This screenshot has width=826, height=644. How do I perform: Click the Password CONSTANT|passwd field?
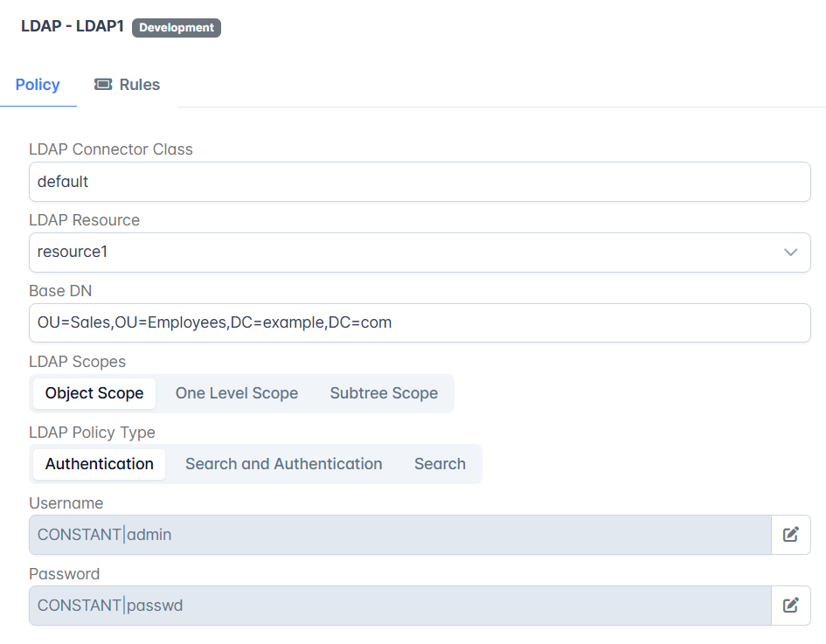pyautogui.click(x=400, y=605)
